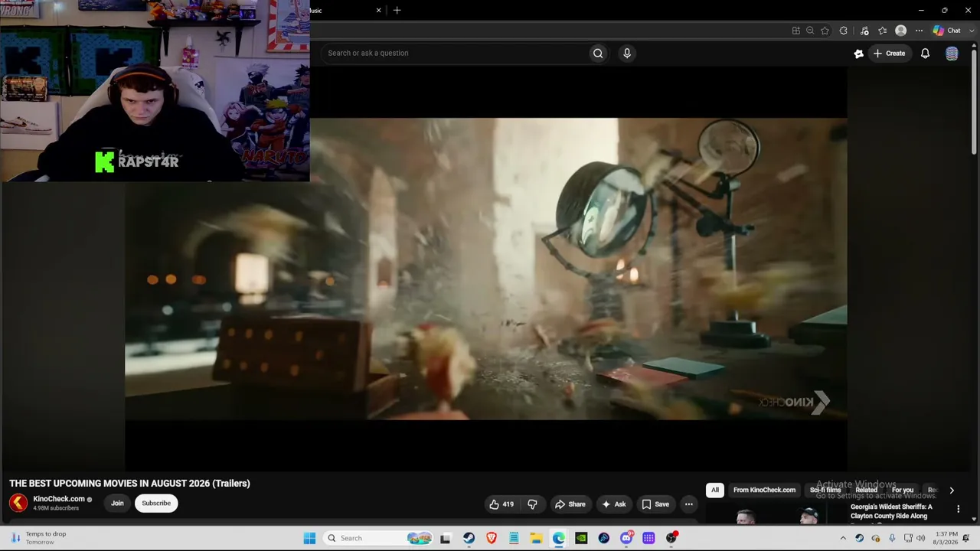This screenshot has width=980, height=551.
Task: Open Discord from the taskbar
Action: pyautogui.click(x=626, y=538)
